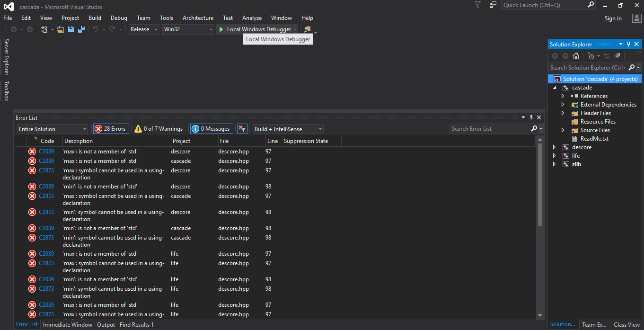Open the Analyze menu
The height and width of the screenshot is (330, 644).
(252, 18)
